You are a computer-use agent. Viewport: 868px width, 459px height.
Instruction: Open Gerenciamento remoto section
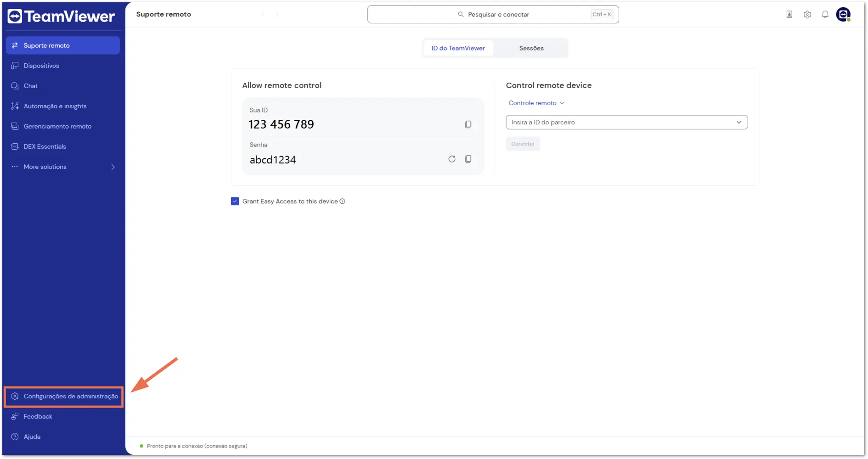(63, 126)
